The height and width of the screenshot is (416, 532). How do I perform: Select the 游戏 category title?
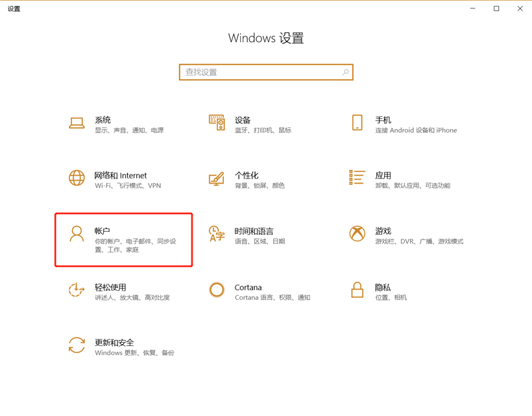coord(383,231)
